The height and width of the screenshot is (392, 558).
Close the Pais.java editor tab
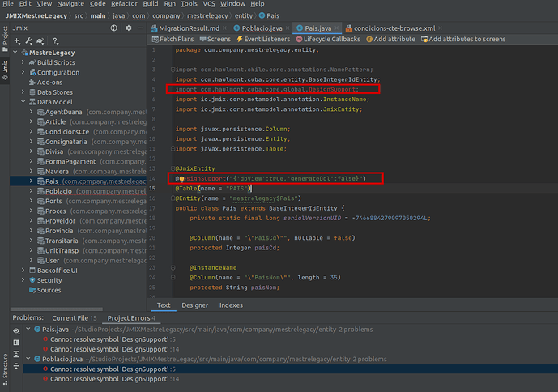pyautogui.click(x=336, y=28)
